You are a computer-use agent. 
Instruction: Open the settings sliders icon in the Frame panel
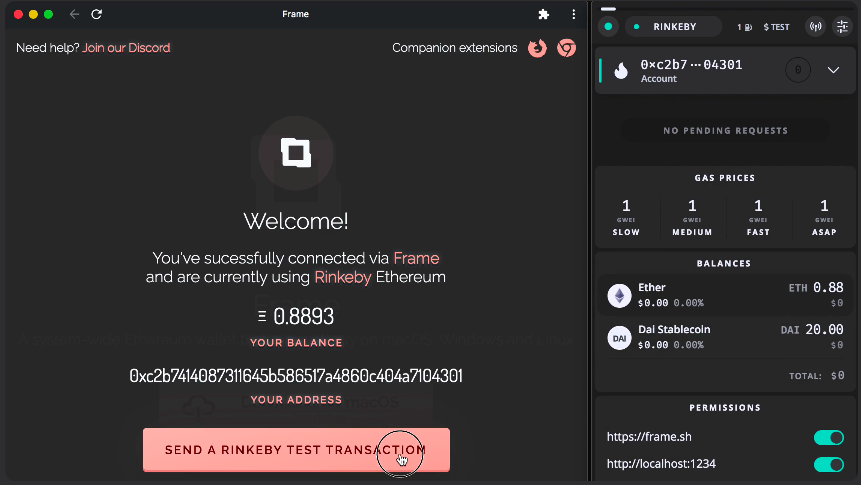pos(842,26)
